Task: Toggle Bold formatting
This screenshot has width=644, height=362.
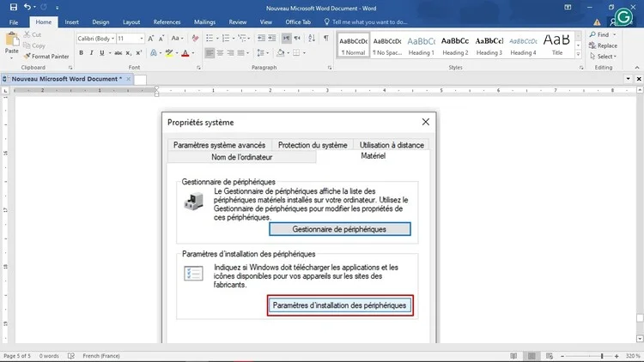Action: coord(81,53)
